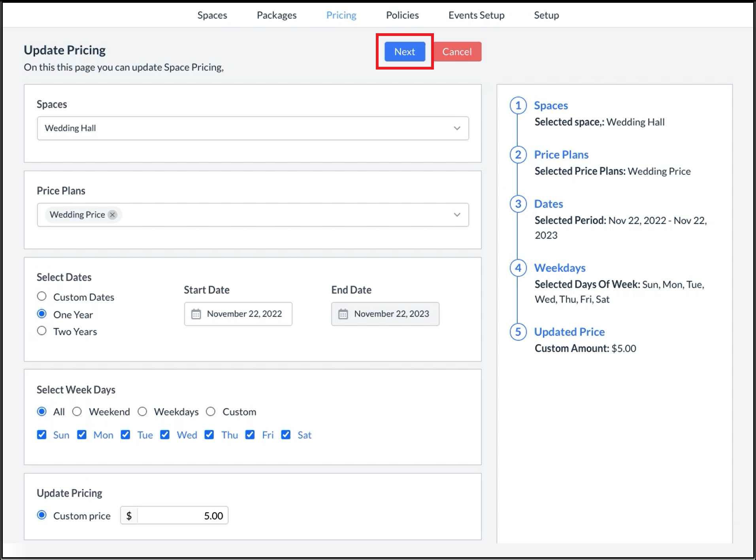Choose the Weekend radio button
The height and width of the screenshot is (560, 756).
tap(77, 412)
